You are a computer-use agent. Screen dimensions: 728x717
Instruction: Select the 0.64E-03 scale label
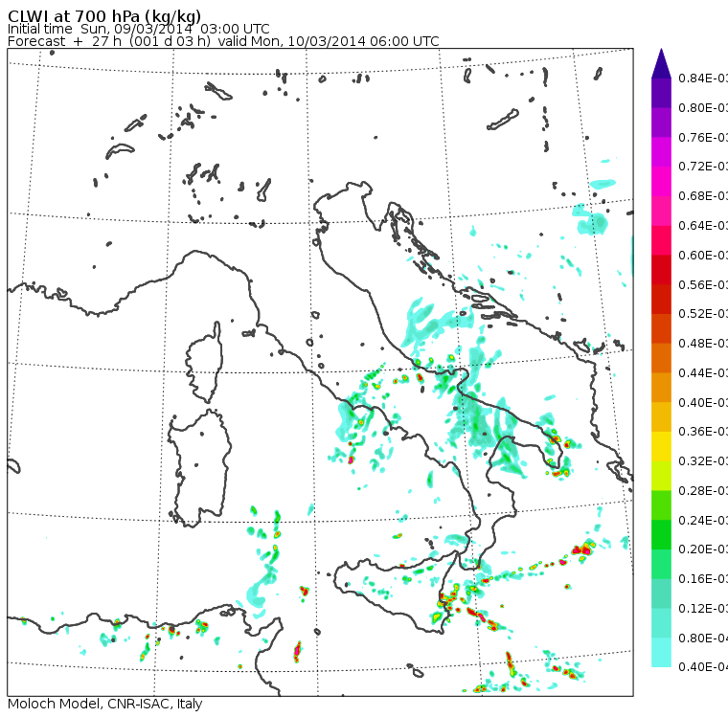coord(703,226)
